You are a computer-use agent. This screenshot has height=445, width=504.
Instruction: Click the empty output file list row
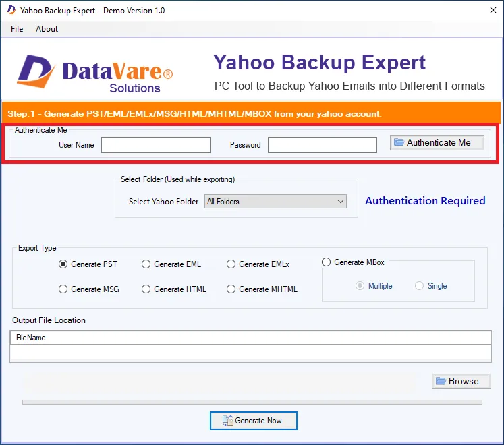coord(251,352)
